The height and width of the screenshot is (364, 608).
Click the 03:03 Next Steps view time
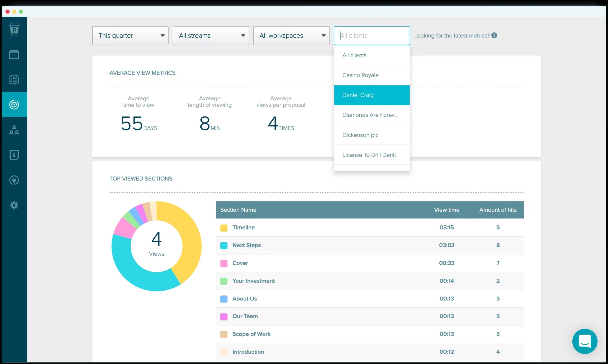[446, 245]
